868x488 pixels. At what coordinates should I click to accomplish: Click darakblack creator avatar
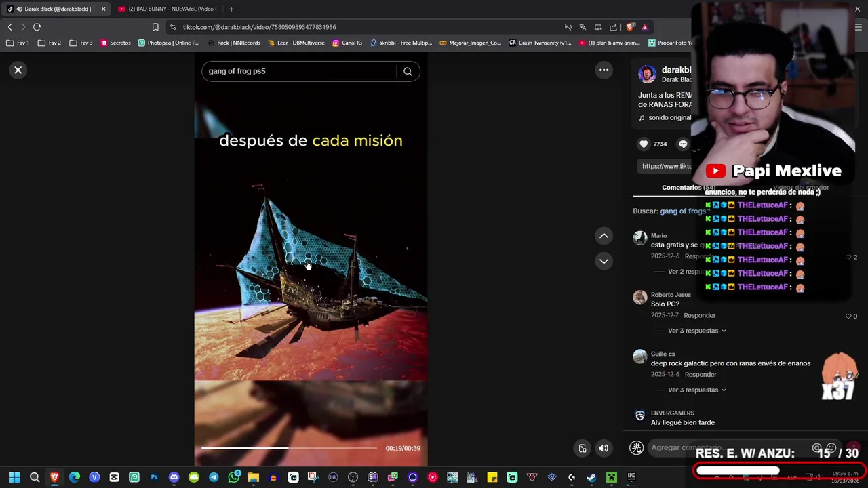(x=647, y=74)
